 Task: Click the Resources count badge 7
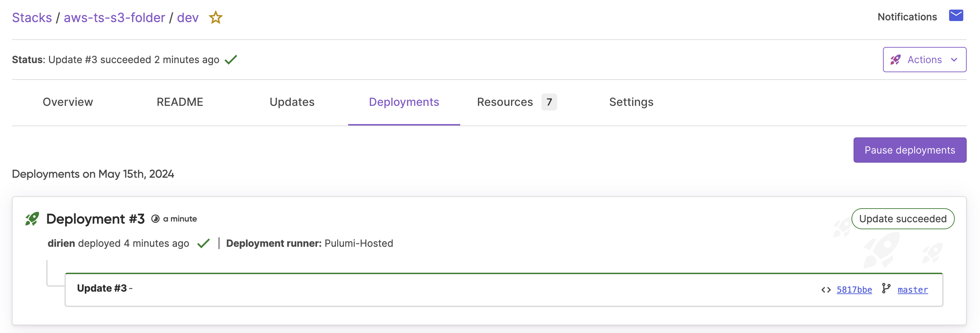[x=549, y=102]
